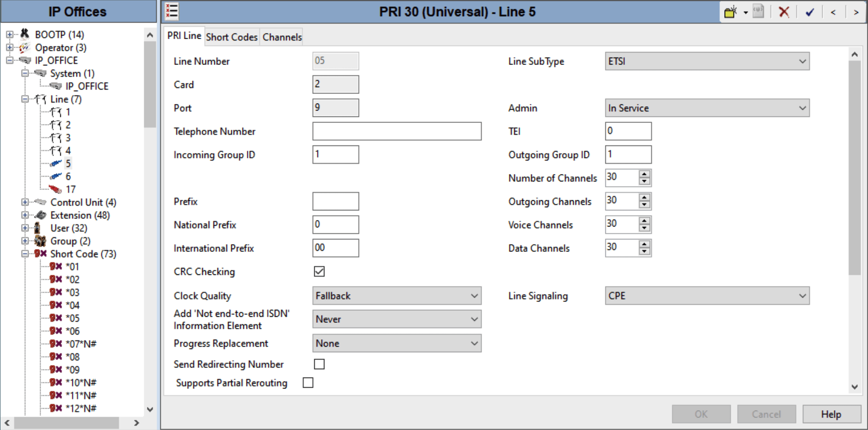Open the Progress Replacement dropdown
The width and height of the screenshot is (868, 430).
[x=397, y=343]
